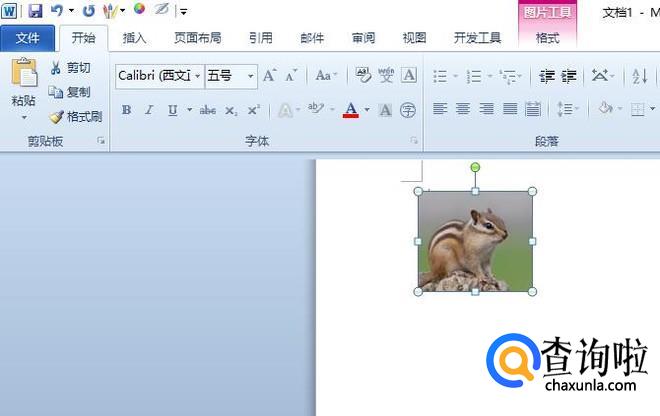This screenshot has width=660, height=416.
Task: Toggle Subscript formatting
Action: coord(231,111)
